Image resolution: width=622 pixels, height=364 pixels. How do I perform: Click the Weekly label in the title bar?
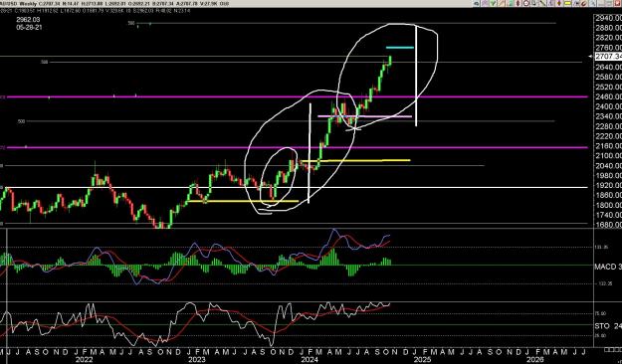28,3
